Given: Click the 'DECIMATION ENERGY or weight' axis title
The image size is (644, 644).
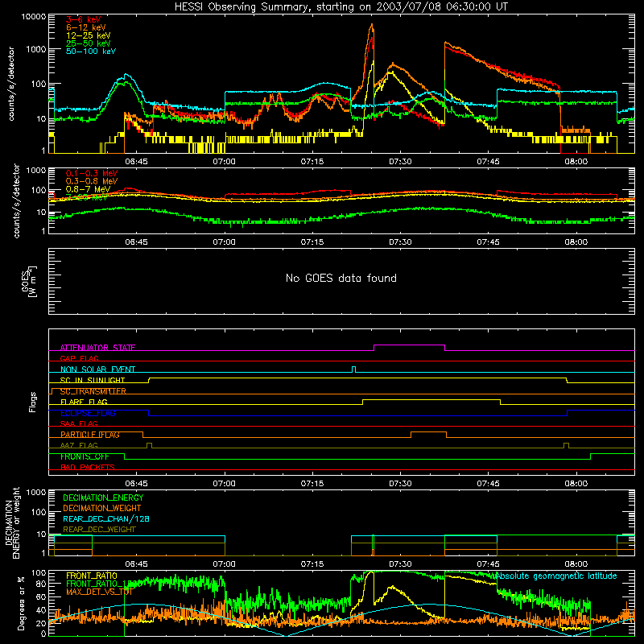Looking at the screenshot, I should 12,522.
